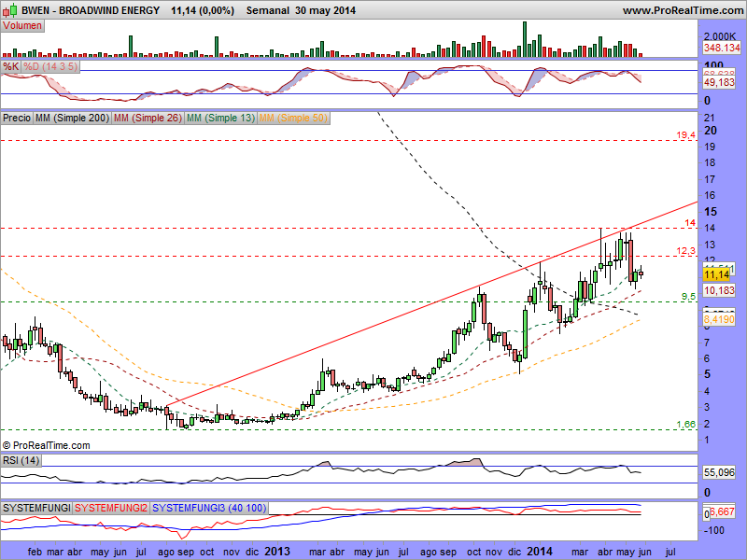The image size is (747, 560).
Task: Click the 2.000K volume axis label
Action: click(x=720, y=36)
